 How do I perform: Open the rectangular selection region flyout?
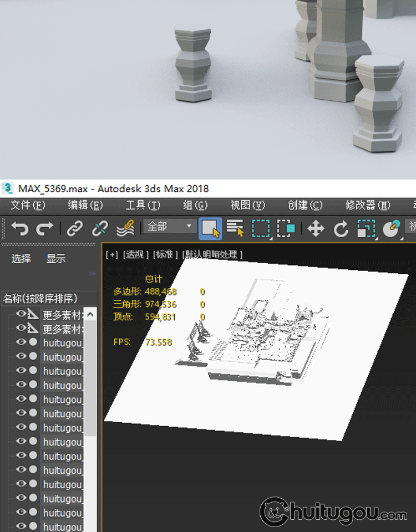261,228
